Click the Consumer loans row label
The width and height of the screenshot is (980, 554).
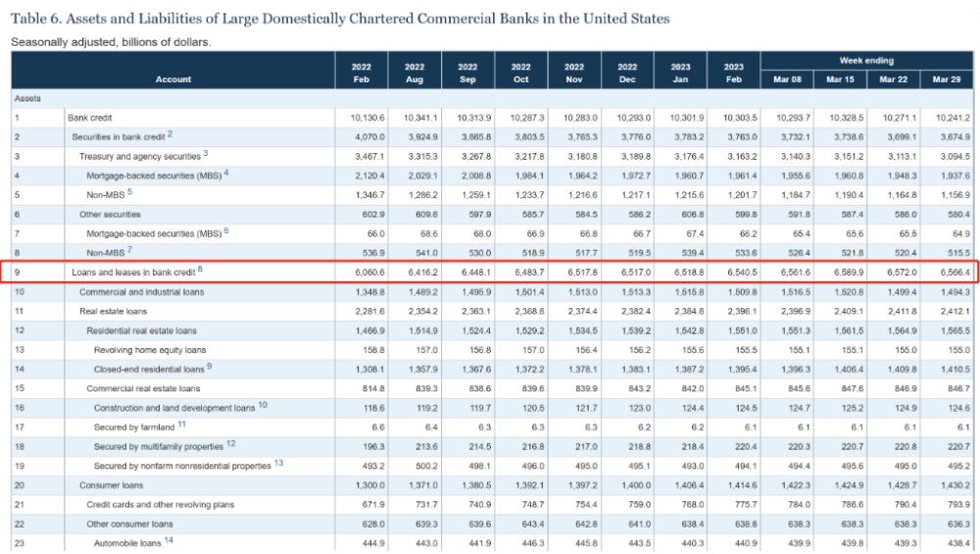coord(112,485)
